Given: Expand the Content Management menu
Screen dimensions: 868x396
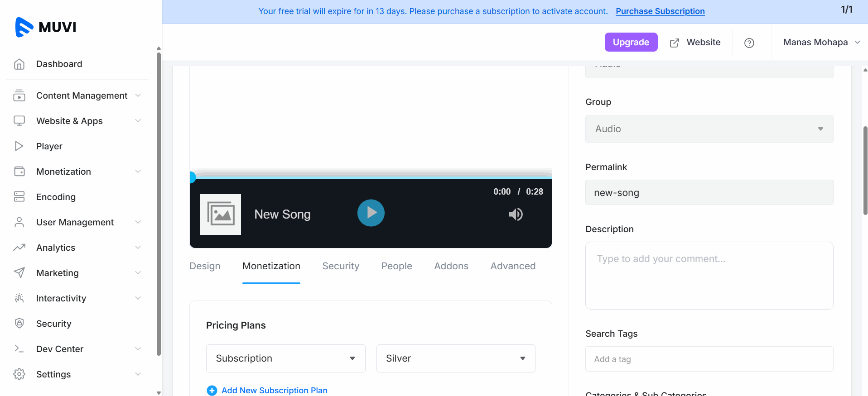Looking at the screenshot, I should pos(82,95).
